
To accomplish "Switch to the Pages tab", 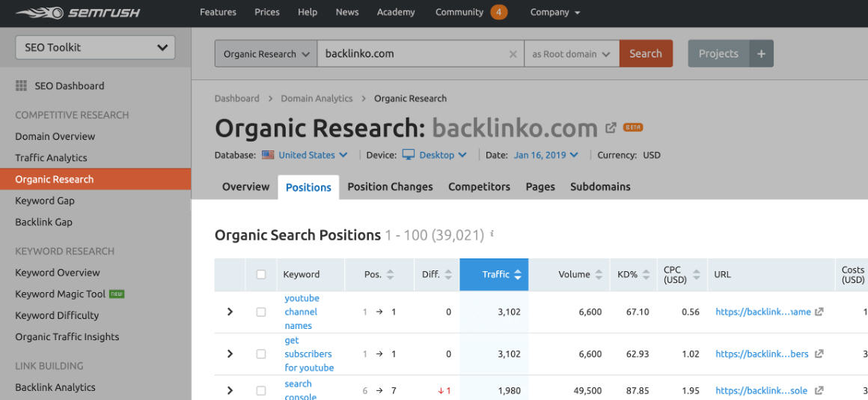I will [540, 187].
